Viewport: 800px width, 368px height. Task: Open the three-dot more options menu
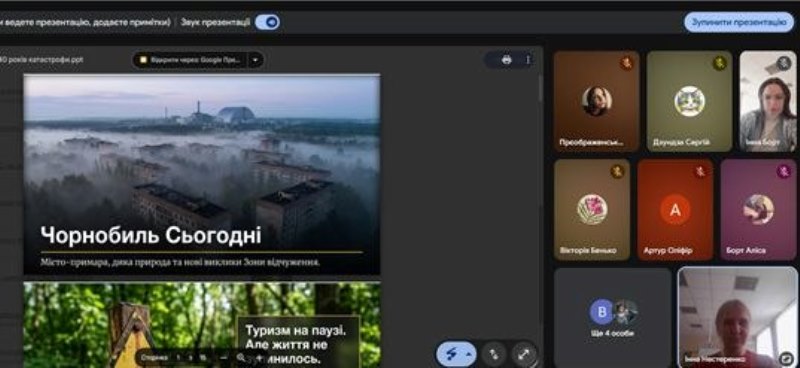pyautogui.click(x=528, y=60)
